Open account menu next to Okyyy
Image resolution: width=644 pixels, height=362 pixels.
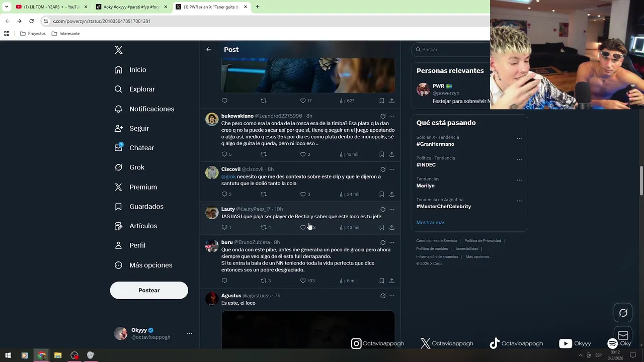[190, 333]
